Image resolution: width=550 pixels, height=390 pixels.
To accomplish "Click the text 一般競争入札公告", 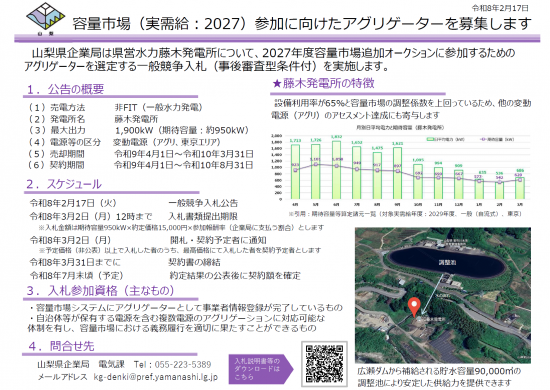I will 203,203.
